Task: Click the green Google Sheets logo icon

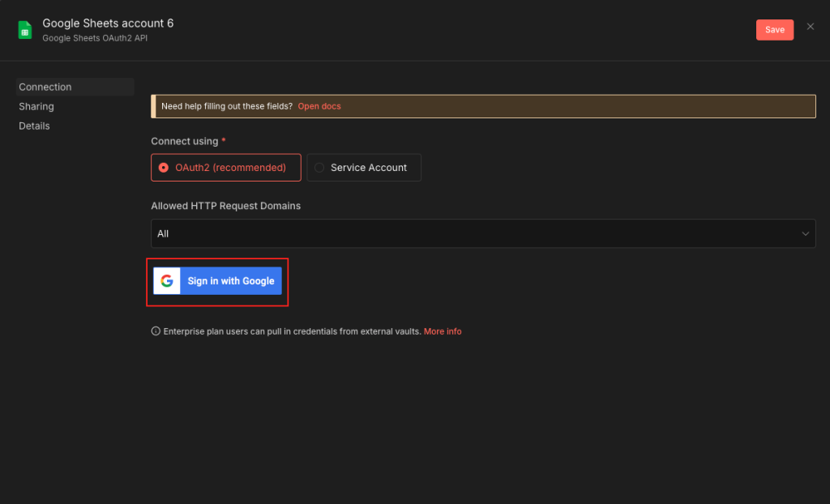Action: [x=25, y=30]
